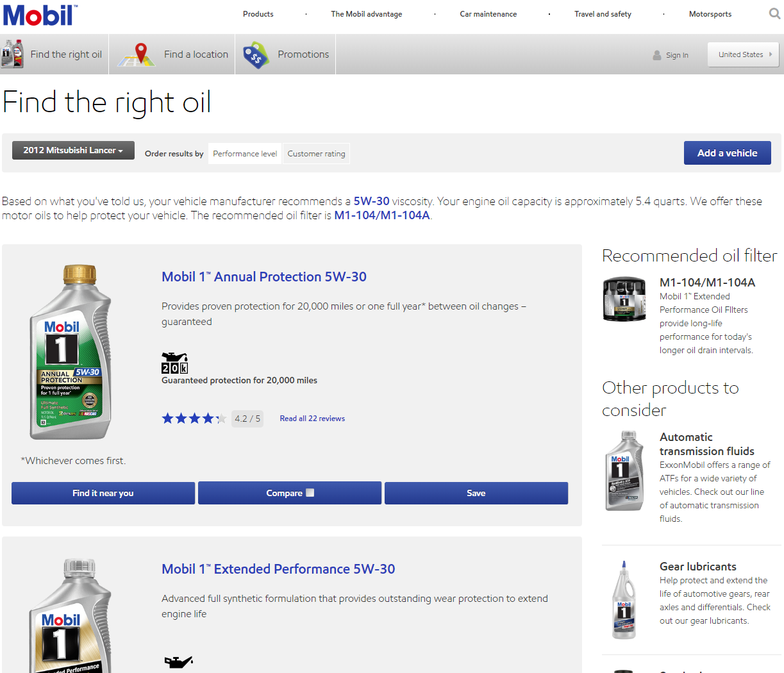
Task: Read all 22 reviews
Action: click(312, 419)
